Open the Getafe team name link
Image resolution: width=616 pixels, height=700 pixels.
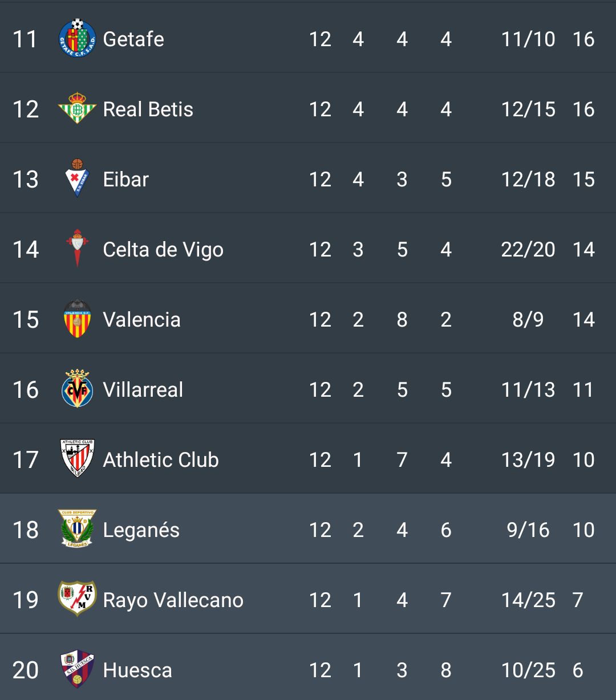(x=133, y=39)
